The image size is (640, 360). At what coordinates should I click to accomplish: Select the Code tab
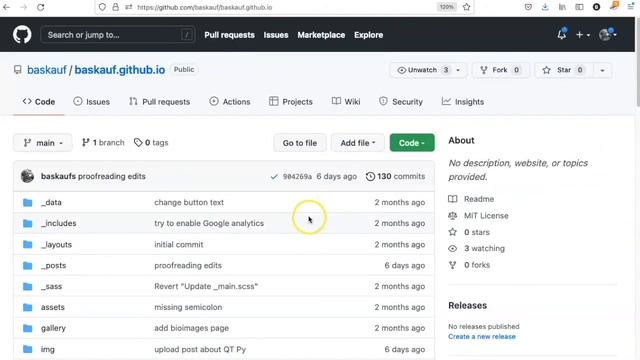(39, 102)
